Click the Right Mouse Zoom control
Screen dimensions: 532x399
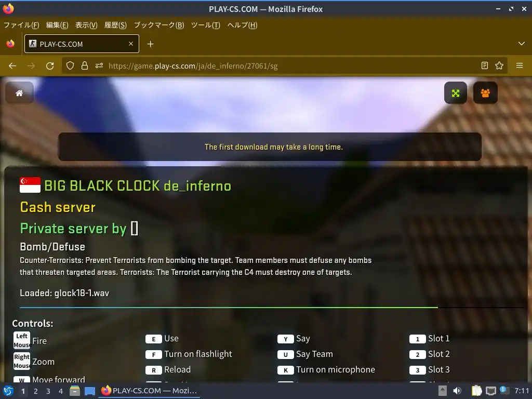pos(34,362)
